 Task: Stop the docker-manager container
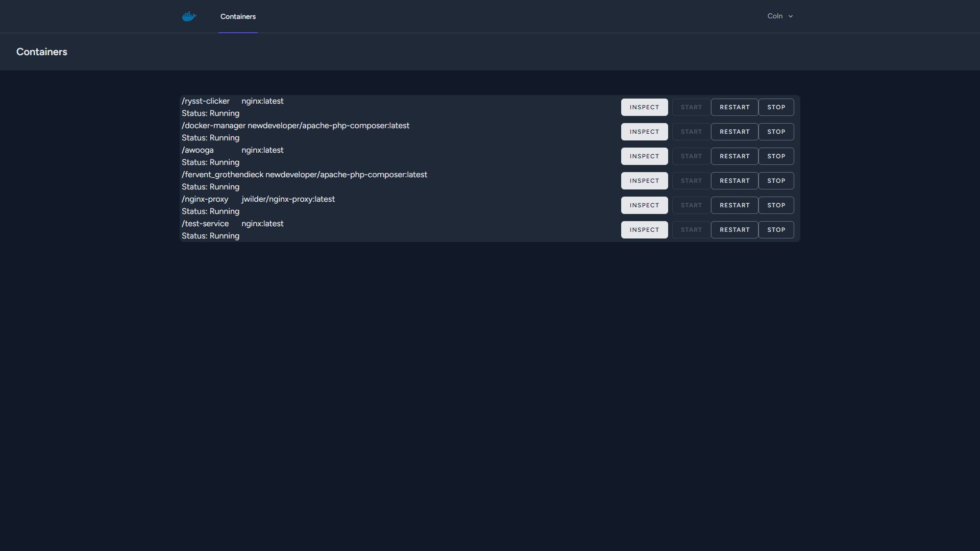pyautogui.click(x=776, y=132)
